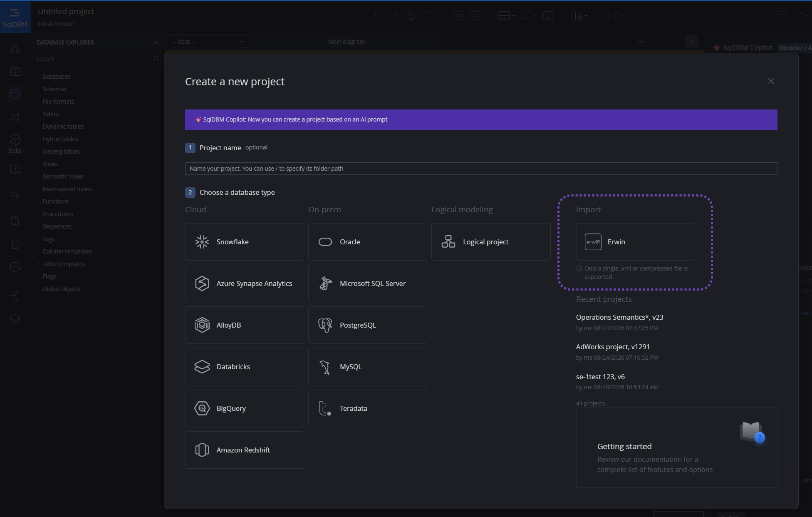Close the Create a new project dialog
812x517 pixels.
click(x=771, y=81)
